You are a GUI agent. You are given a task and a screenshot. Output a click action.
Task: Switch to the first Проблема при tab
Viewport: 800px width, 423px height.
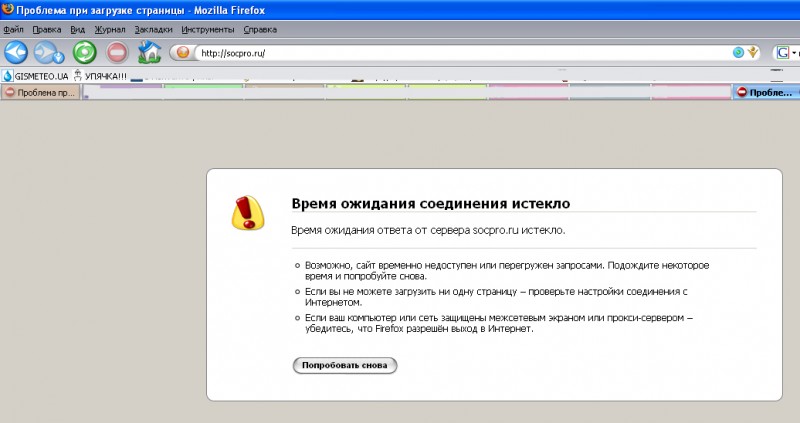[x=41, y=92]
